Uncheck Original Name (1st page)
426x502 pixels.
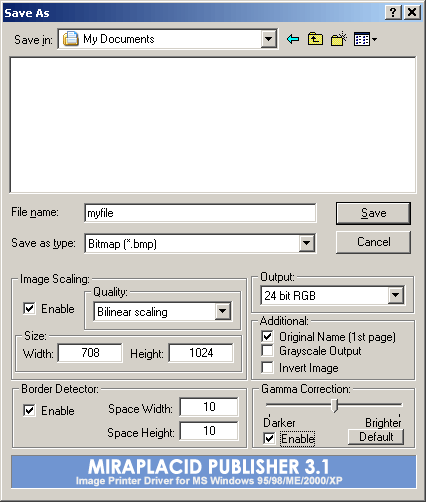pyautogui.click(x=267, y=336)
